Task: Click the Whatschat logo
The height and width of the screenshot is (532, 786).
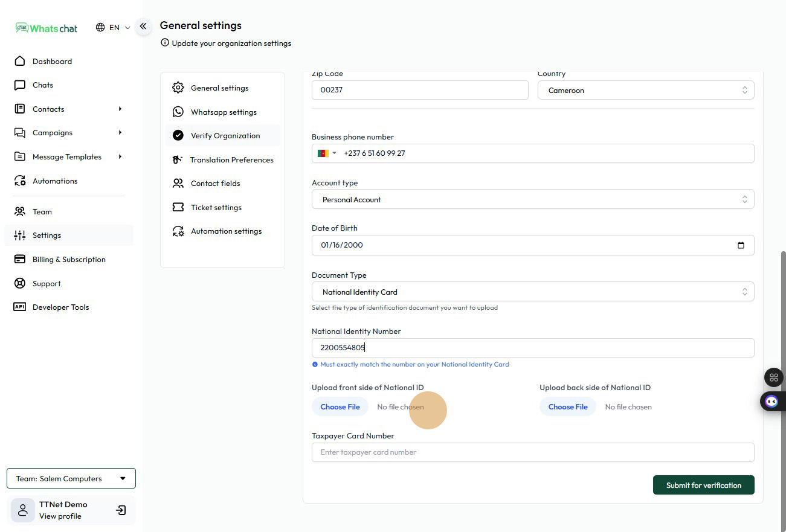Action: click(47, 28)
